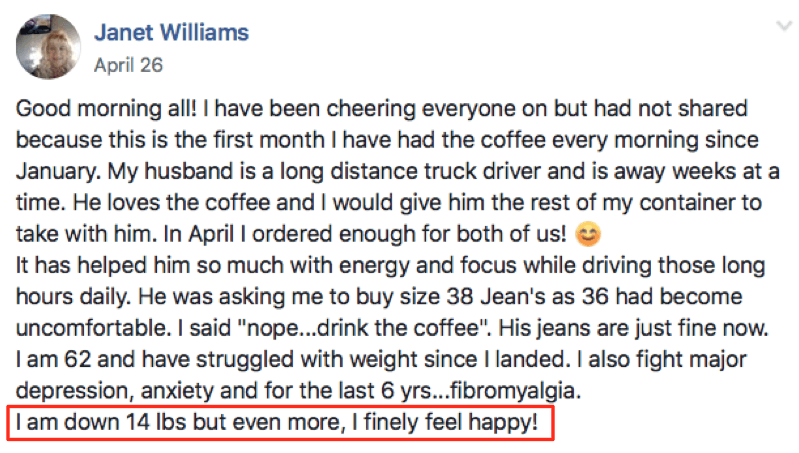Click Janet Williams' round profile picture

(x=48, y=47)
